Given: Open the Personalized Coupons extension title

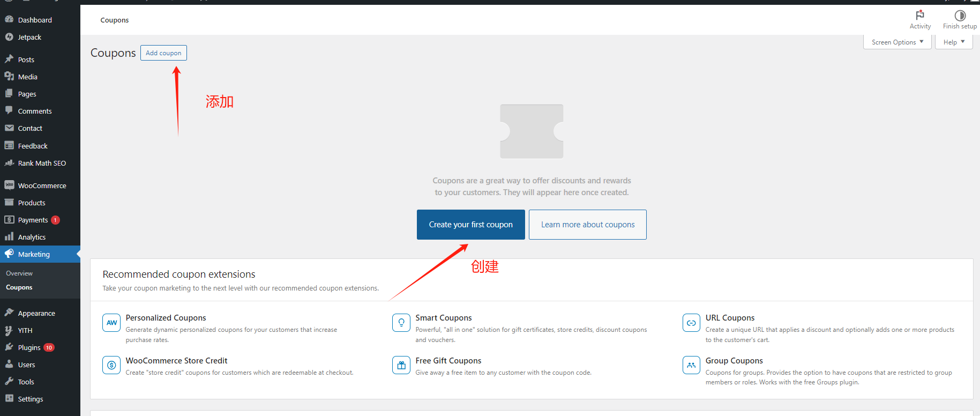Looking at the screenshot, I should 166,318.
